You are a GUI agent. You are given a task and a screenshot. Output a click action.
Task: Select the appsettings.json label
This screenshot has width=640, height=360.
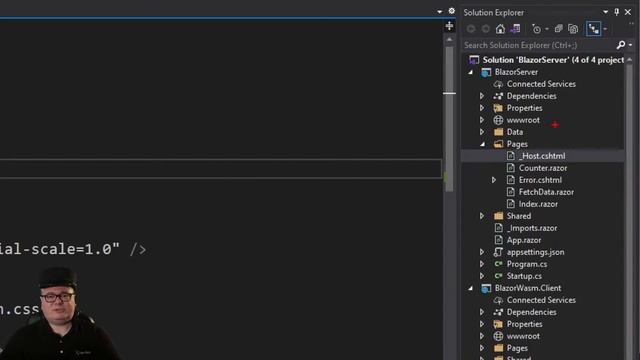click(536, 252)
